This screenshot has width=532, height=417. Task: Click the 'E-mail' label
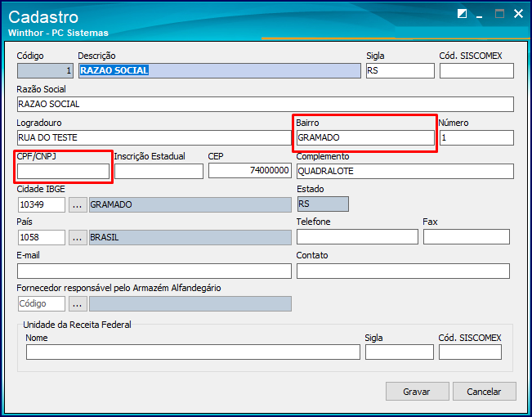(28, 255)
